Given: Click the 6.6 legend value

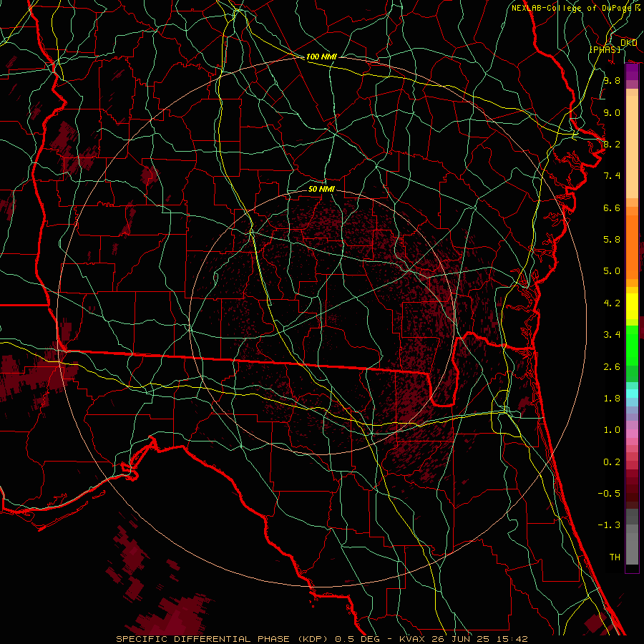Looking at the screenshot, I should click(x=612, y=208).
